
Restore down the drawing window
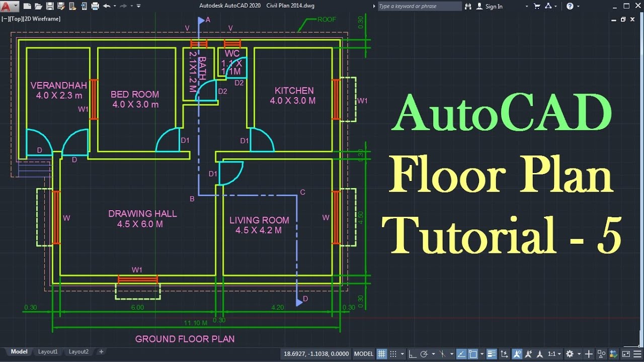623,19
